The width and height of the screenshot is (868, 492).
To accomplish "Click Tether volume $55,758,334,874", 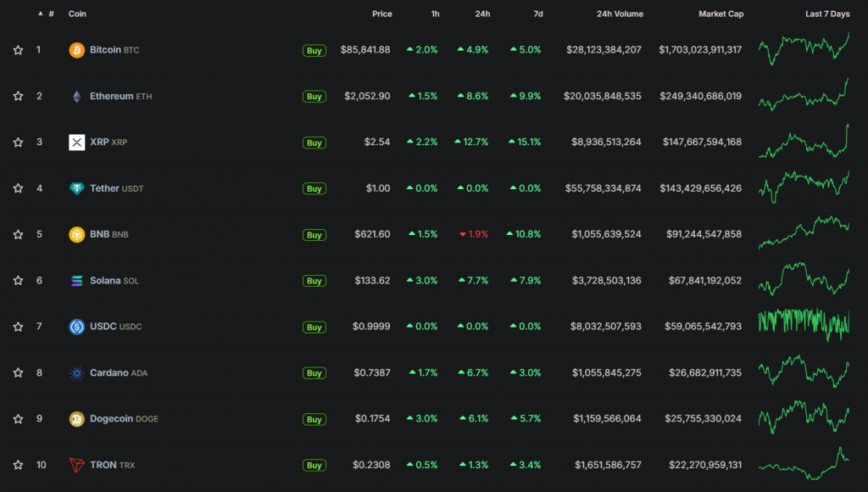I will [603, 188].
